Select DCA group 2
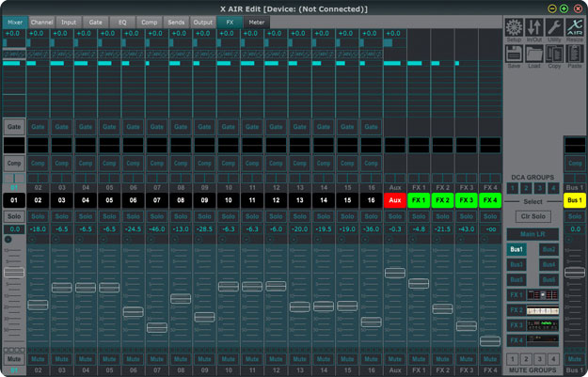Screen dimensions: 588x377 [x=526, y=188]
